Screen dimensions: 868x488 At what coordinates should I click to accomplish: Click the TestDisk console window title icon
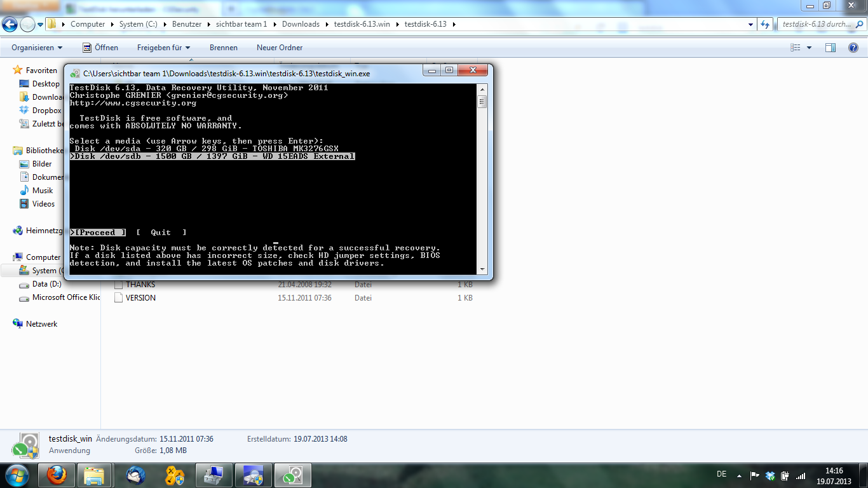coord(75,74)
